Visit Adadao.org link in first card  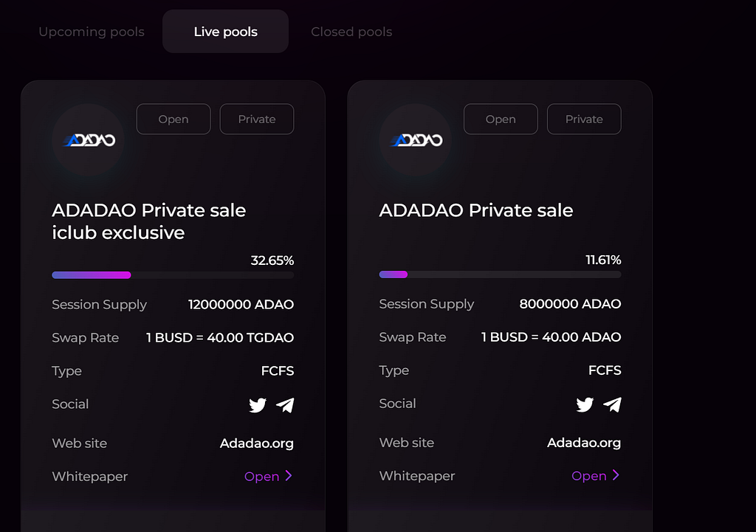pyautogui.click(x=257, y=443)
